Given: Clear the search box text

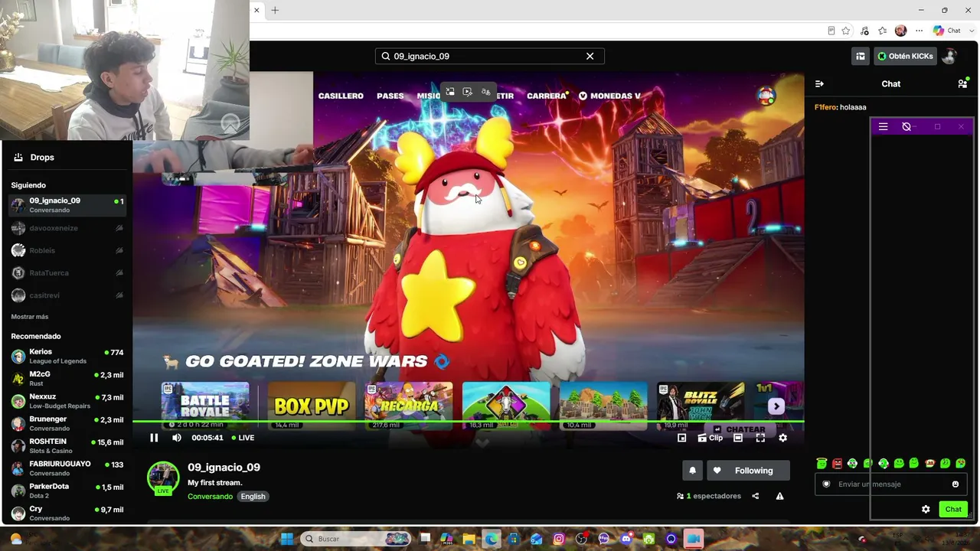Looking at the screenshot, I should (x=590, y=56).
